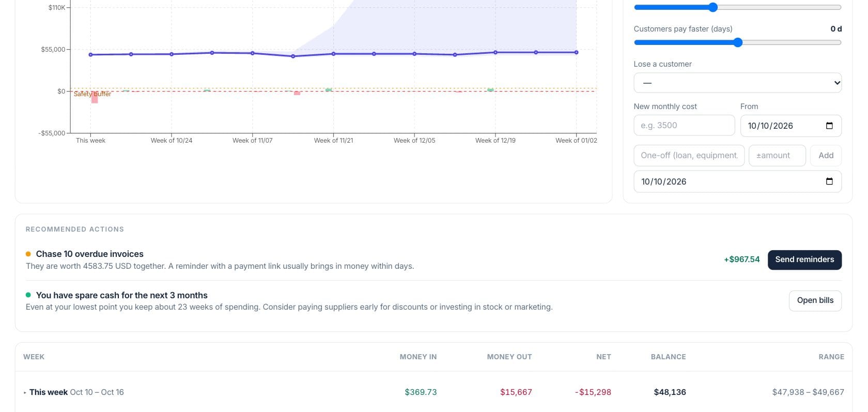Click the 0 d value beside Customers pay faster
Image resolution: width=868 pixels, height=412 pixels.
(836, 29)
